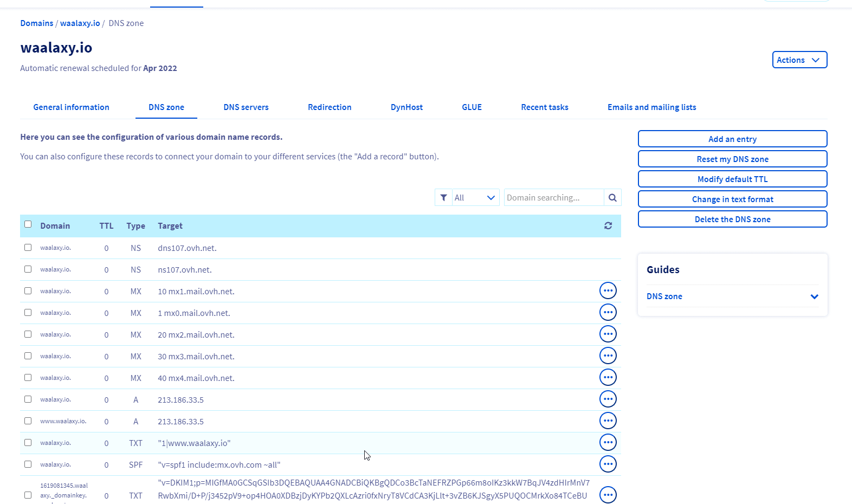
Task: Click the "v=spf1 include:mx.ovh.com ~all" target
Action: pyautogui.click(x=219, y=465)
